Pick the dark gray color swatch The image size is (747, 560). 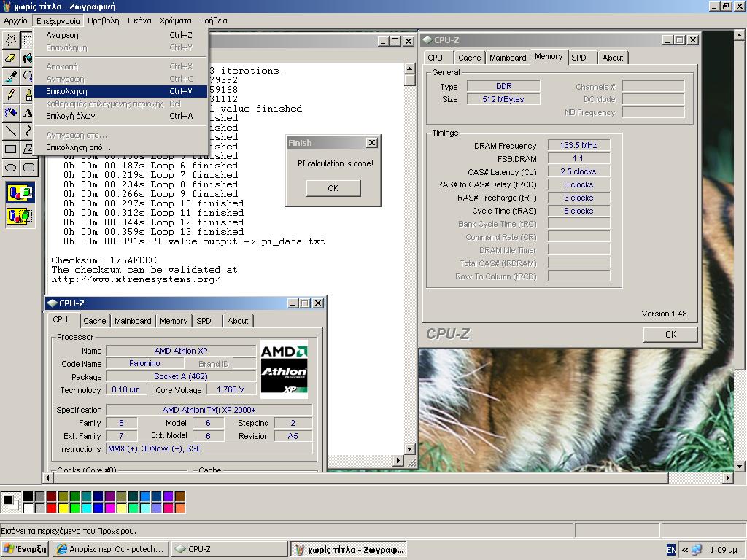39,496
